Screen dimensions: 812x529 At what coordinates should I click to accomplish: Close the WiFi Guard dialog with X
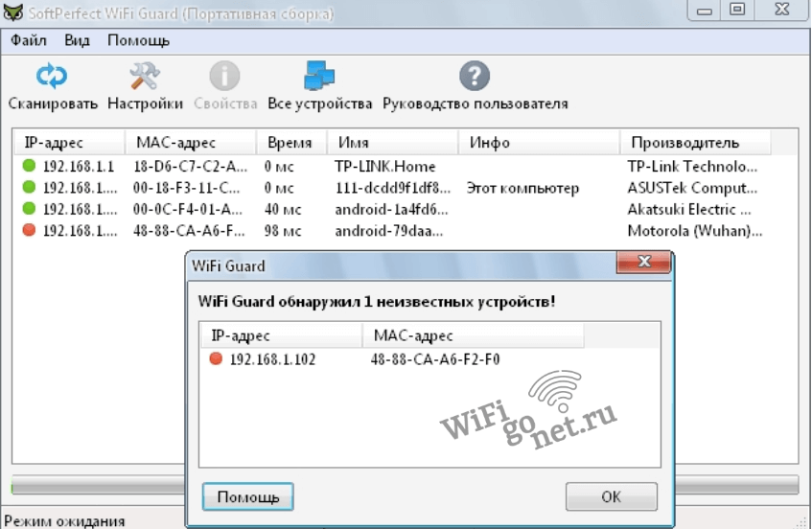click(643, 262)
